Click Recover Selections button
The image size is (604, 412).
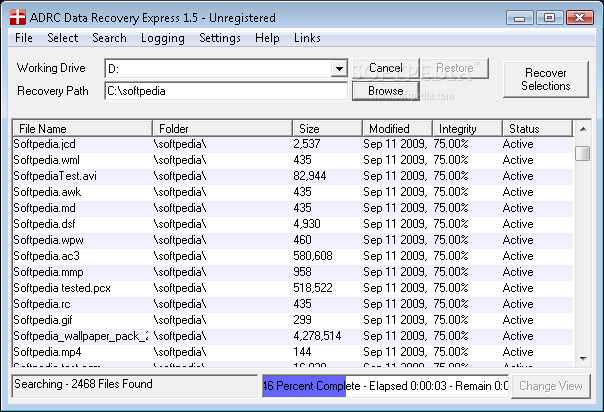(x=545, y=79)
